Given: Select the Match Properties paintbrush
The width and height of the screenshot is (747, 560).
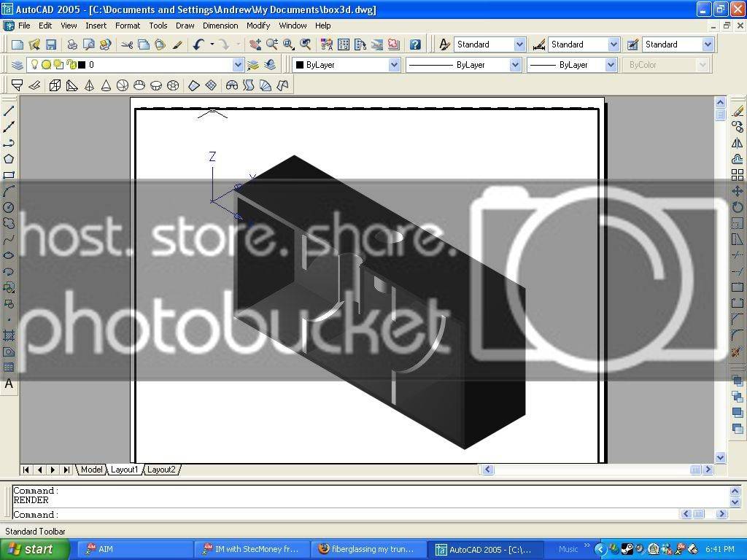Looking at the screenshot, I should [177, 44].
